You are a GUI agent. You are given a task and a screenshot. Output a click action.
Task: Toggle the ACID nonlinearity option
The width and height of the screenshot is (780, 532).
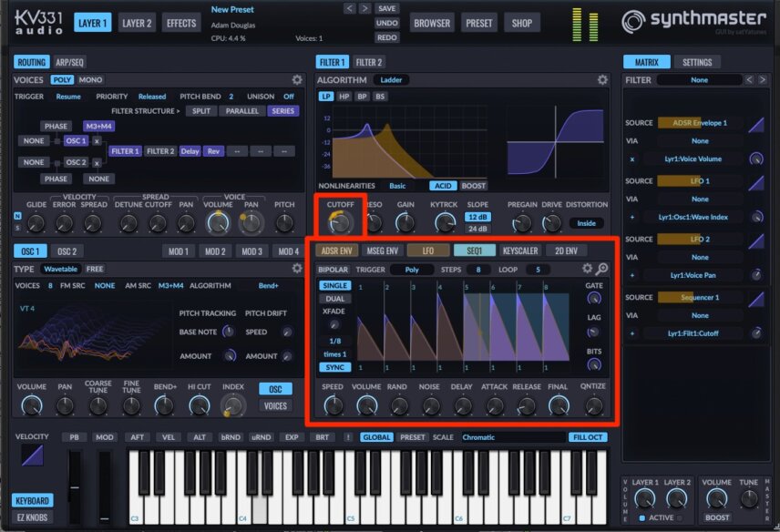point(443,186)
